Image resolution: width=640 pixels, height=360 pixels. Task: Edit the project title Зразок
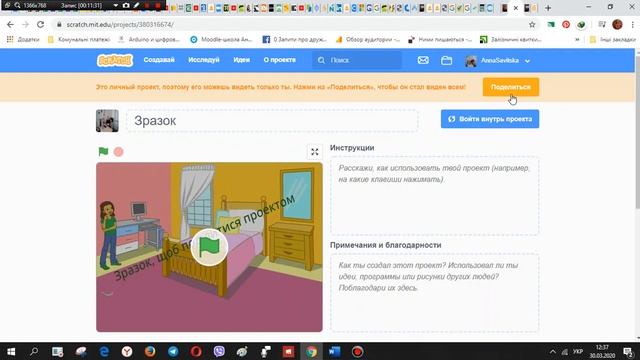272,120
